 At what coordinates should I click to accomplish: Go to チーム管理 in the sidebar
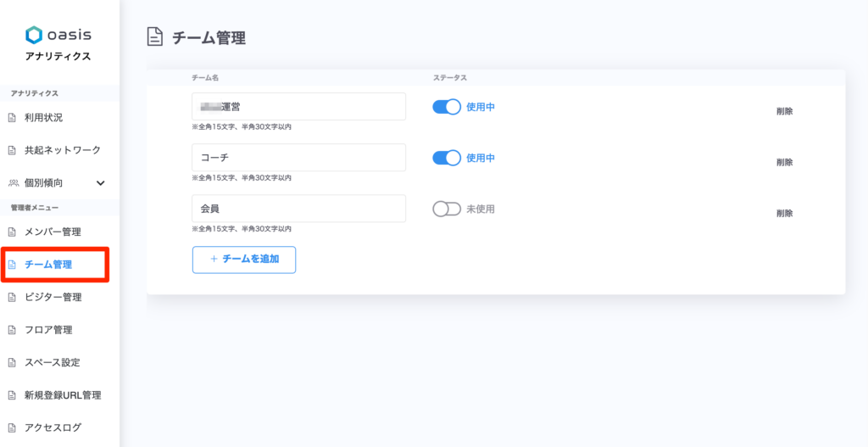point(48,265)
